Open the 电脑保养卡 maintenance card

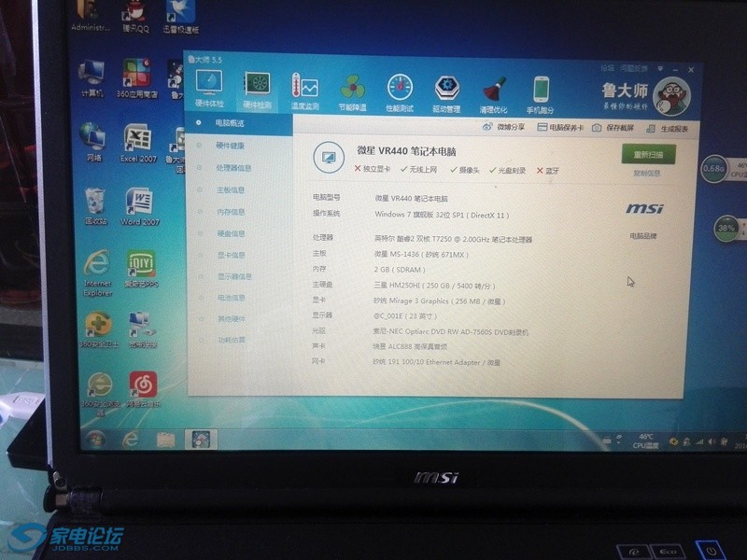(x=560, y=128)
